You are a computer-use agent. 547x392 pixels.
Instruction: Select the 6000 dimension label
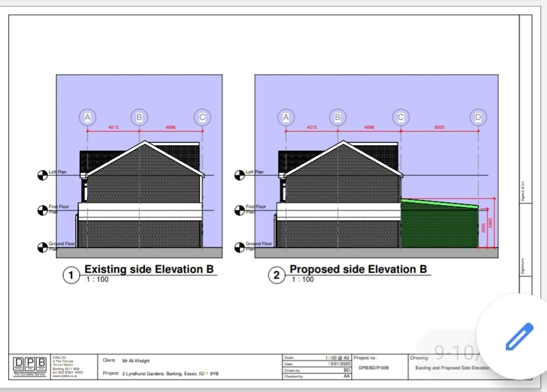439,127
